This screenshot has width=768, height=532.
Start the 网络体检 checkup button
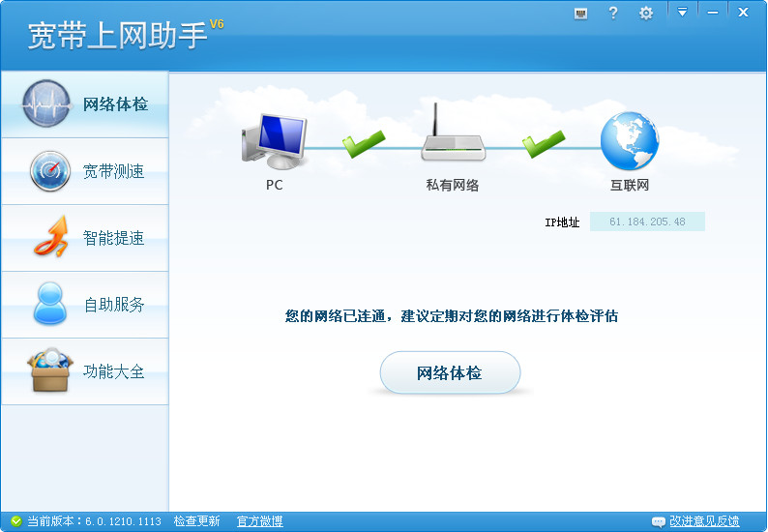(450, 372)
